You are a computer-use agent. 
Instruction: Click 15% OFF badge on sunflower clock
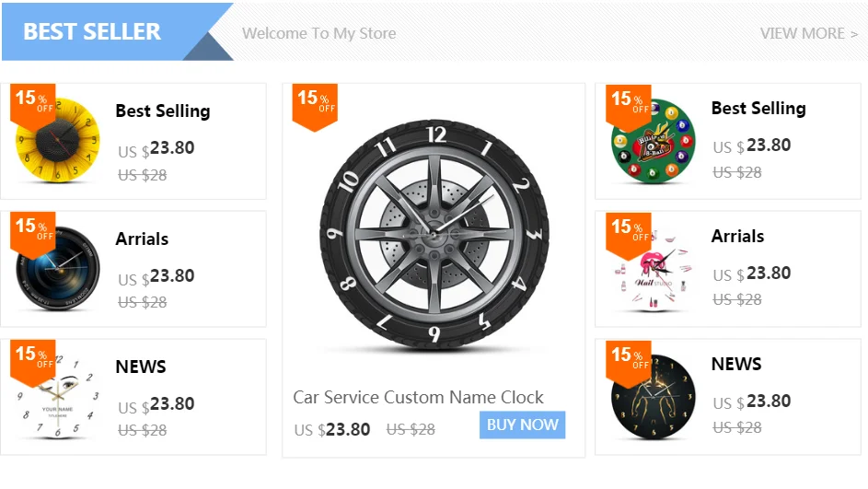point(32,103)
